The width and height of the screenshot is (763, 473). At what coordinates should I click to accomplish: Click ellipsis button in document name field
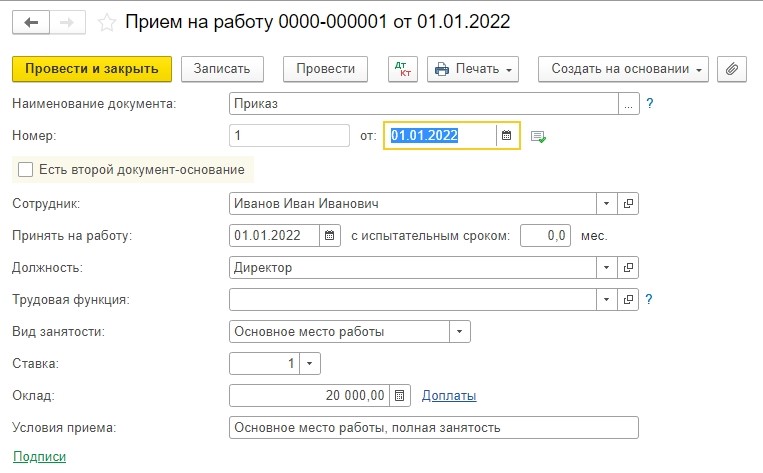pos(629,104)
